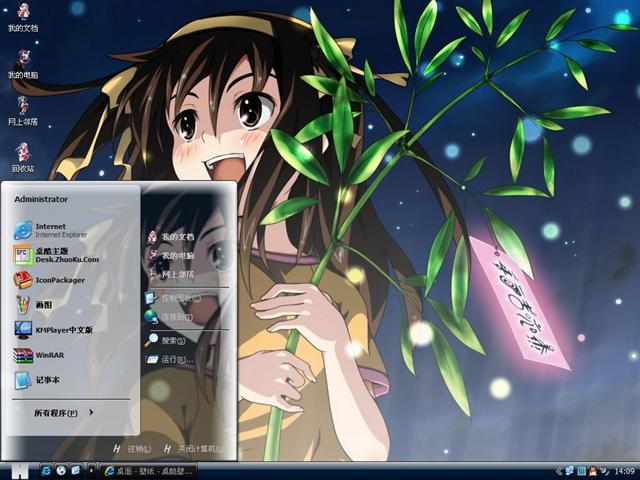This screenshot has height=480, width=640.
Task: Expand quick launch overflow chevron
Action: tap(91, 471)
